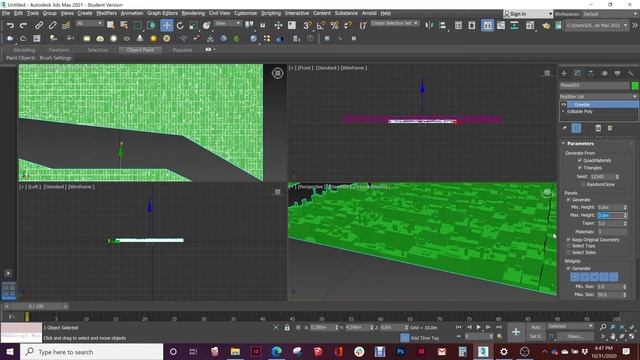Click the Set Key button
Viewport: 640px width, 360px height.
536,336
